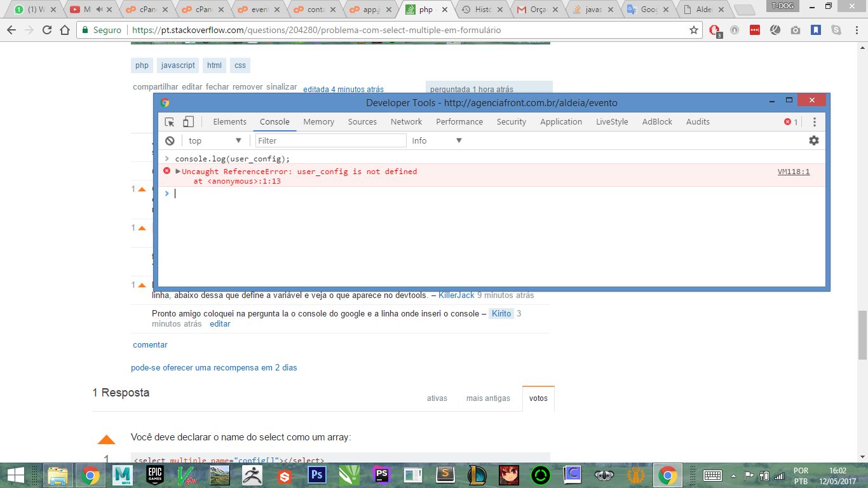The height and width of the screenshot is (488, 868).
Task: Click the camera screenshot extension icon
Action: [796, 30]
